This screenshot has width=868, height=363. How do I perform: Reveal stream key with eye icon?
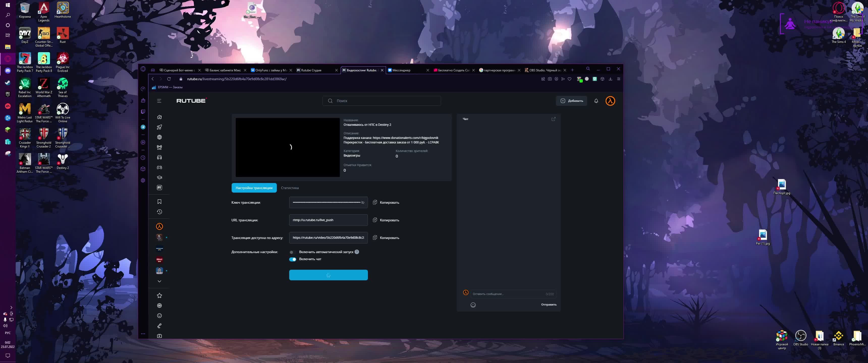pos(363,202)
